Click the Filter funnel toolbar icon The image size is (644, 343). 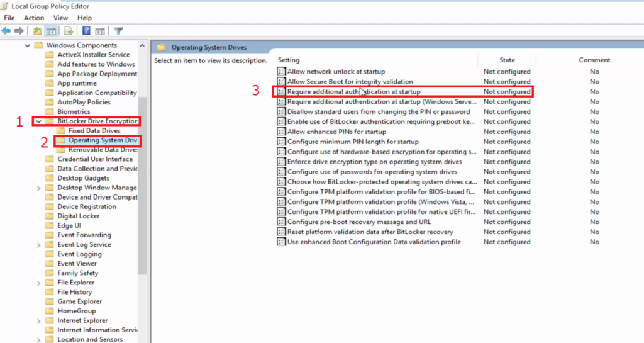point(118,31)
